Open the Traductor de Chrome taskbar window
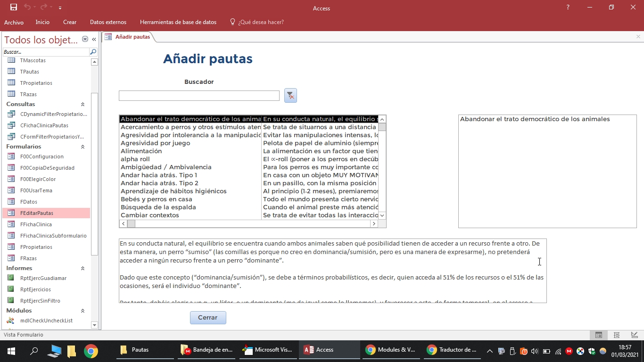This screenshot has height=362, width=644. tap(452, 350)
